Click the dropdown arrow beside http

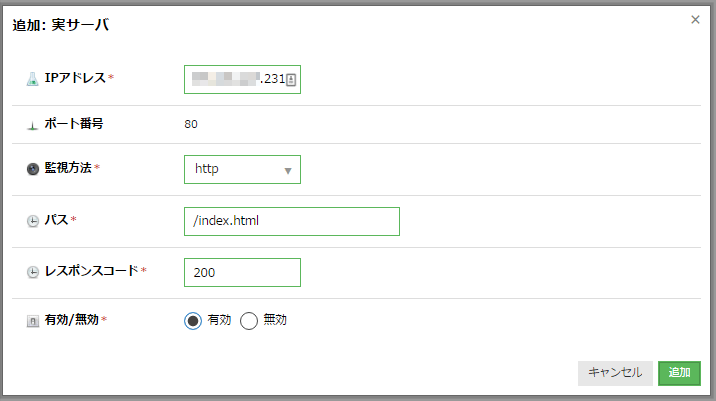288,171
